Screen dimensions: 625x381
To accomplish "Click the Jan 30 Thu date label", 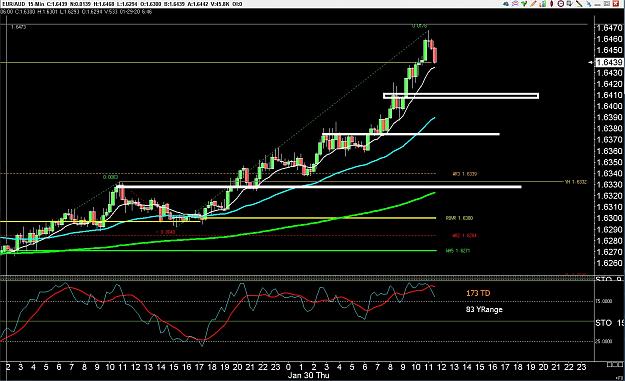I will 309,375.
